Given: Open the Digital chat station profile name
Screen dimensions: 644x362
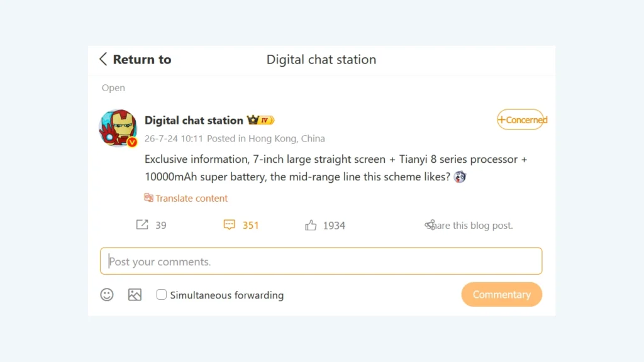Looking at the screenshot, I should [x=194, y=120].
